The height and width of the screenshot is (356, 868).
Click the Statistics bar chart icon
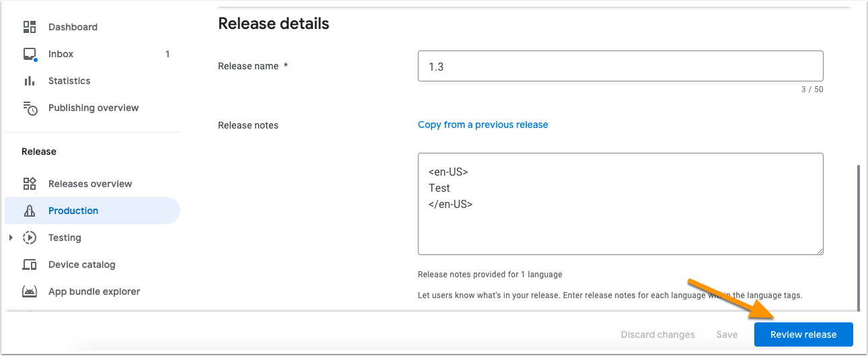(x=30, y=81)
